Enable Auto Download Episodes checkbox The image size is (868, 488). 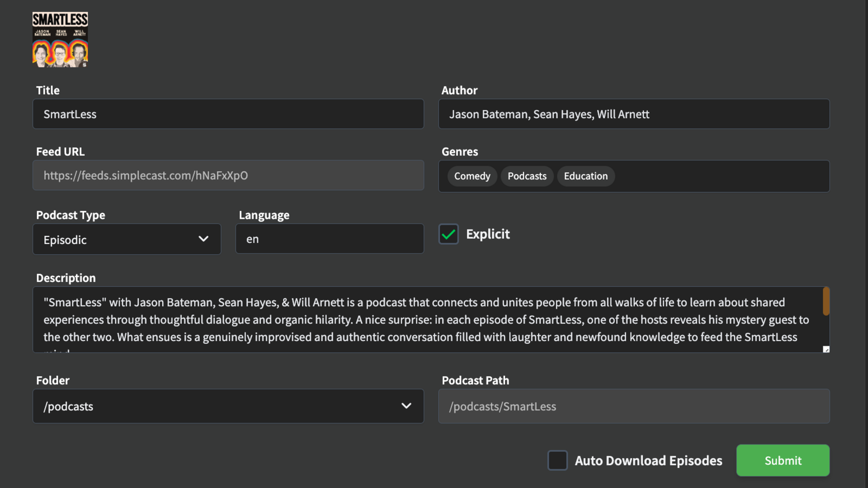557,460
